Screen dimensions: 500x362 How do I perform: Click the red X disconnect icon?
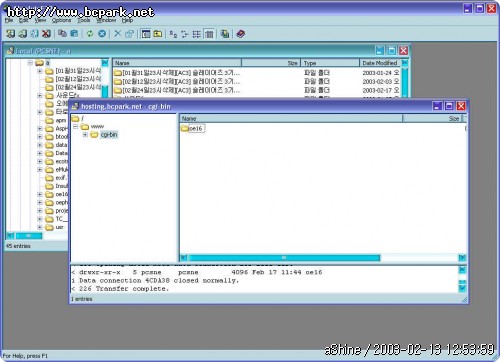point(46,34)
